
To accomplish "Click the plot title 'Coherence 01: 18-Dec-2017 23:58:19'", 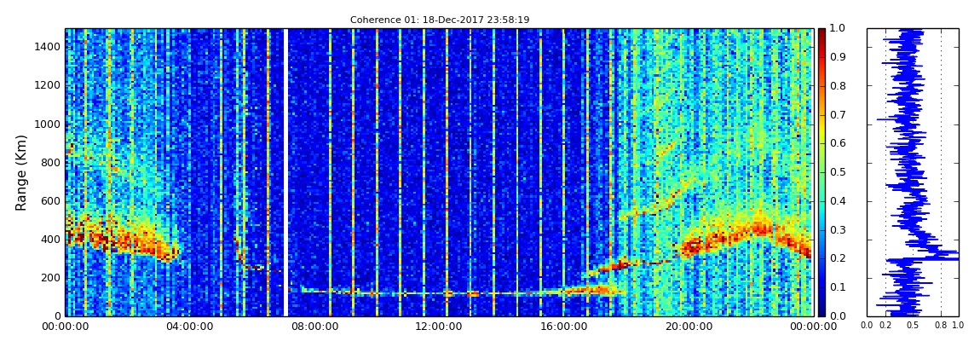I will [x=440, y=20].
